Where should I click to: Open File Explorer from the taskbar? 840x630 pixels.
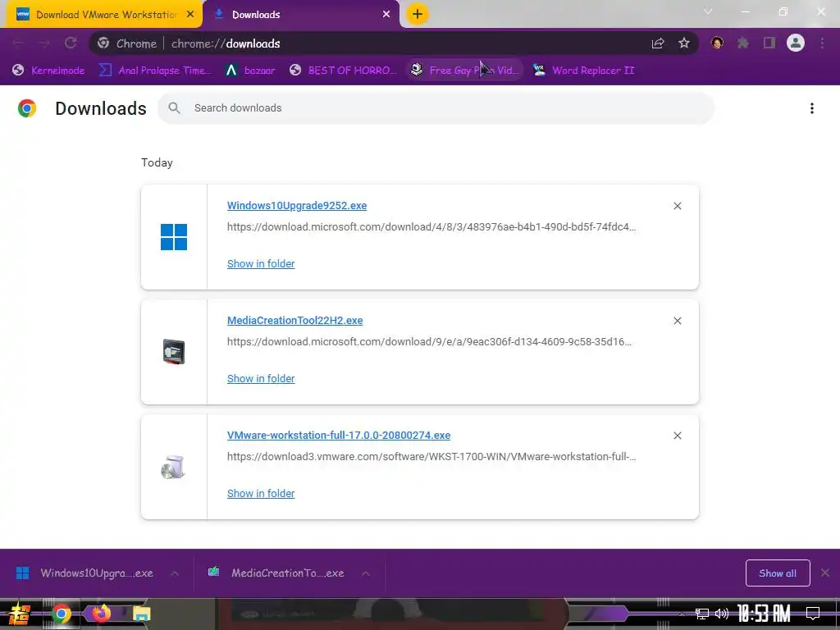tap(142, 614)
